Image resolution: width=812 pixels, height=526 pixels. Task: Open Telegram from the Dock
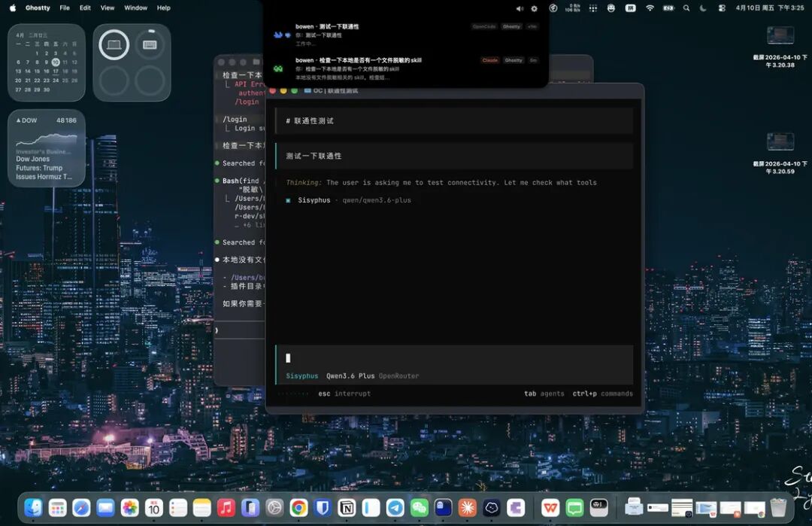coord(395,508)
